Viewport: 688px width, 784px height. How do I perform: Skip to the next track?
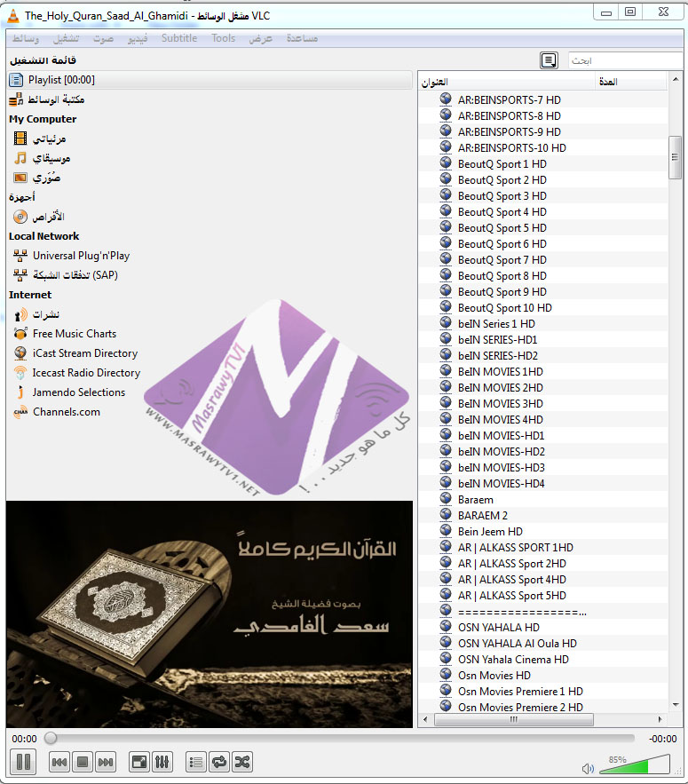106,762
